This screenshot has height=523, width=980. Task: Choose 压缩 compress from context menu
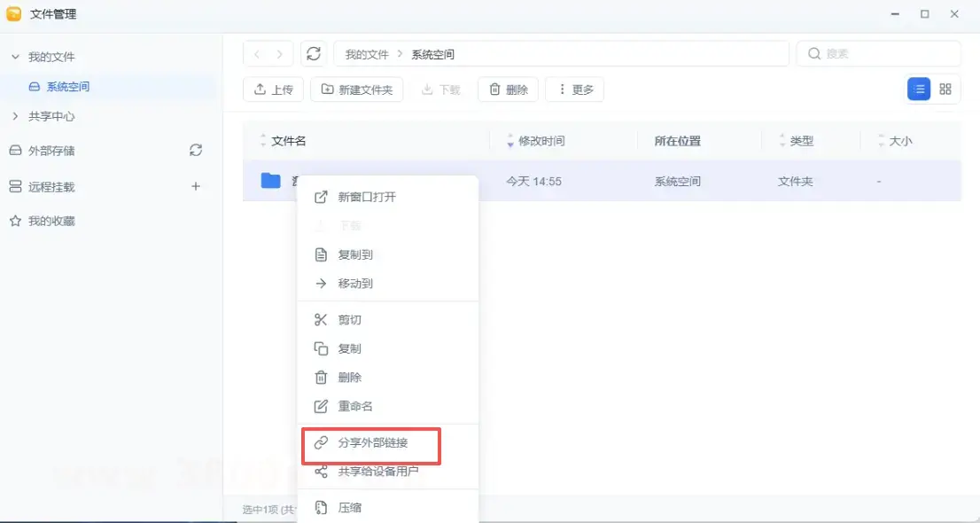(349, 508)
